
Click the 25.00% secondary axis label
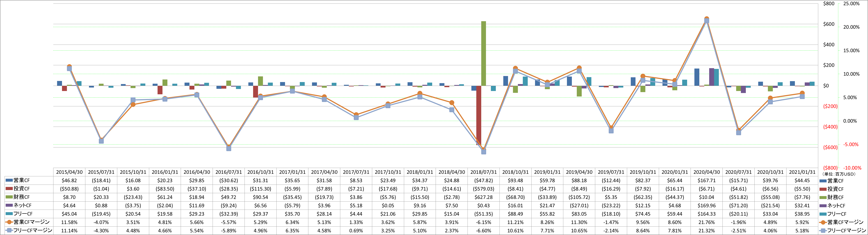pos(851,4)
